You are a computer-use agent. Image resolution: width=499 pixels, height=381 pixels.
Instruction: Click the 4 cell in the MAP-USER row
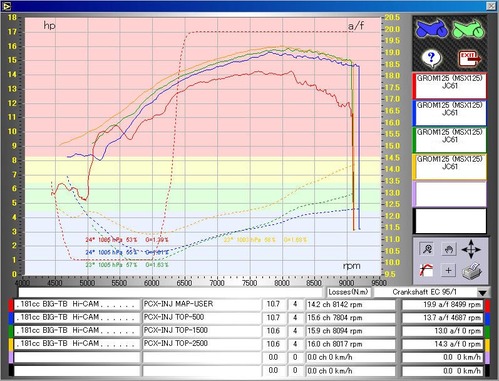click(295, 305)
